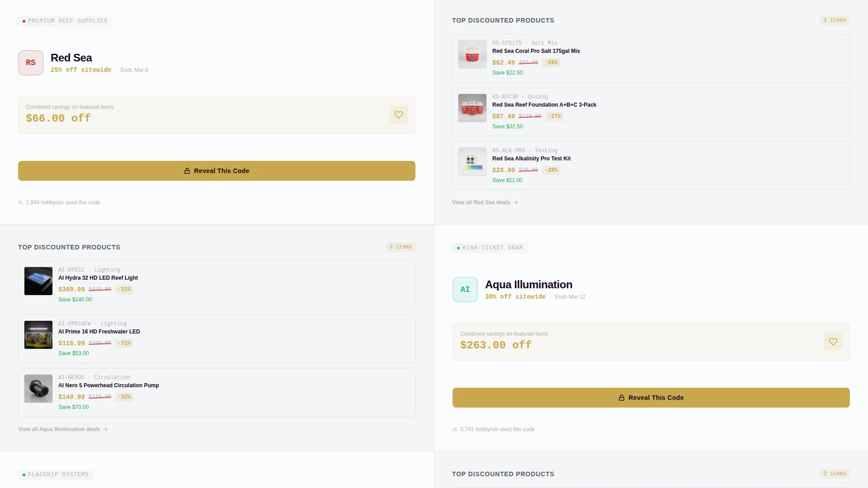Click the Red Sea brand name heading

(x=71, y=58)
